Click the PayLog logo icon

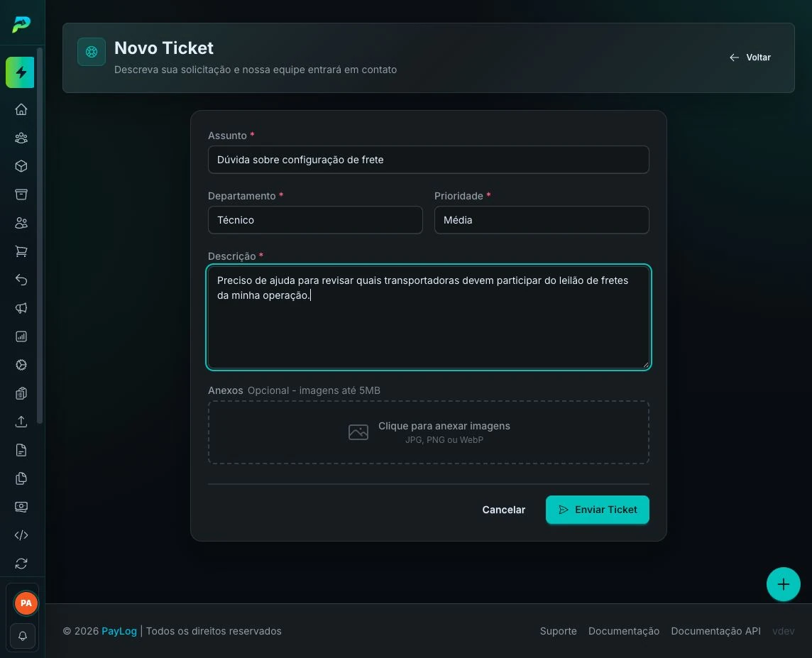click(21, 24)
